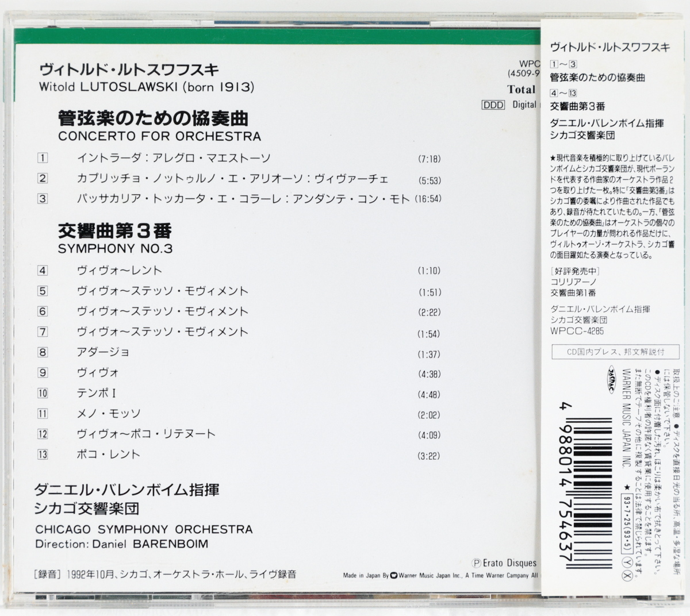The width and height of the screenshot is (690, 616).
Task: Click the bold シカゴ交響楽団 above CHICAGO SYMPHONY ORCHESTRA
Action: click(x=86, y=509)
